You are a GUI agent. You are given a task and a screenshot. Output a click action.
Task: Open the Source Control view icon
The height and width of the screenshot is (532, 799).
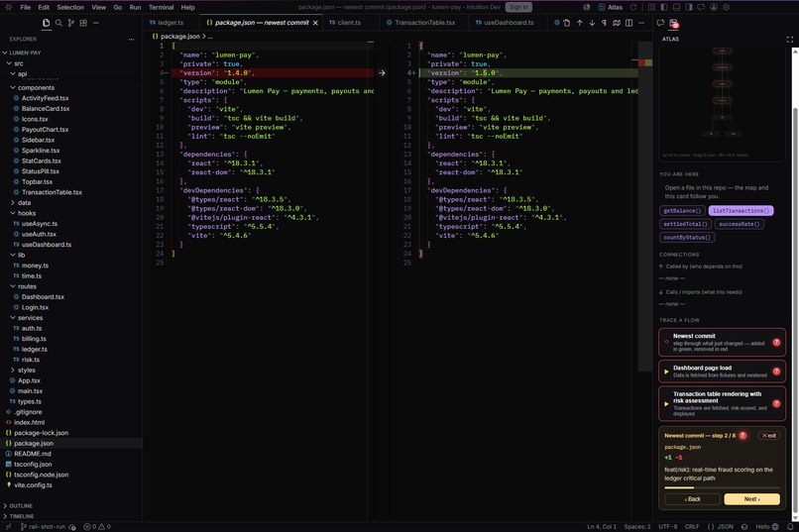70,23
